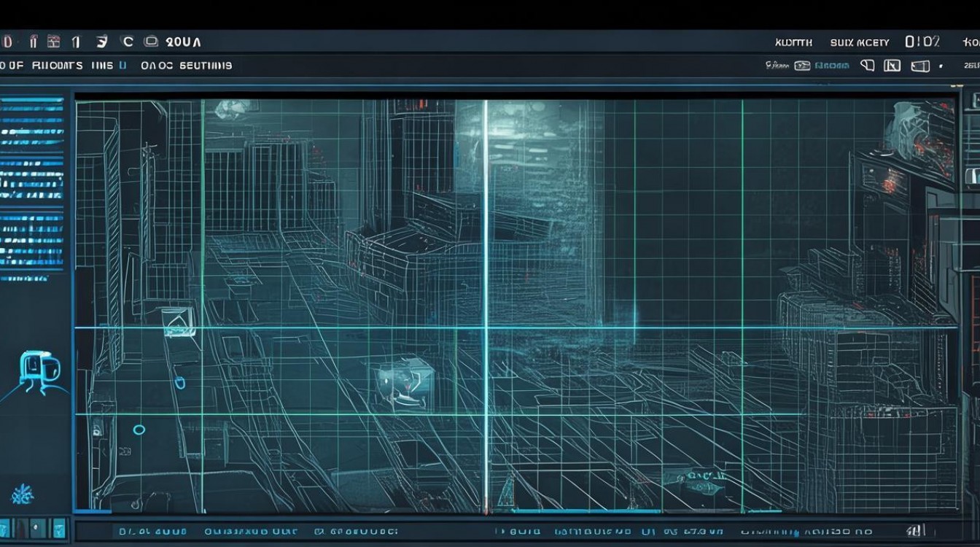Click the rounded rectangle icon before 20UA
Image resolution: width=980 pixels, height=547 pixels.
click(151, 42)
